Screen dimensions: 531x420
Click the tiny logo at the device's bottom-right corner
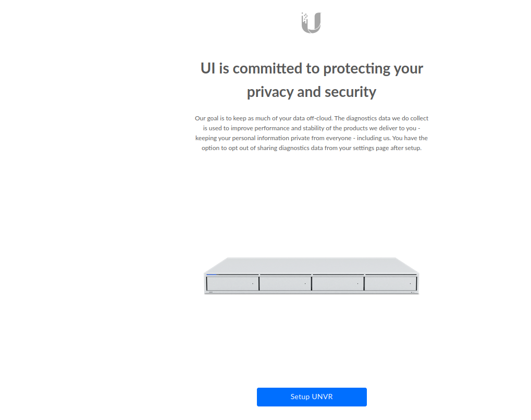tap(412, 292)
